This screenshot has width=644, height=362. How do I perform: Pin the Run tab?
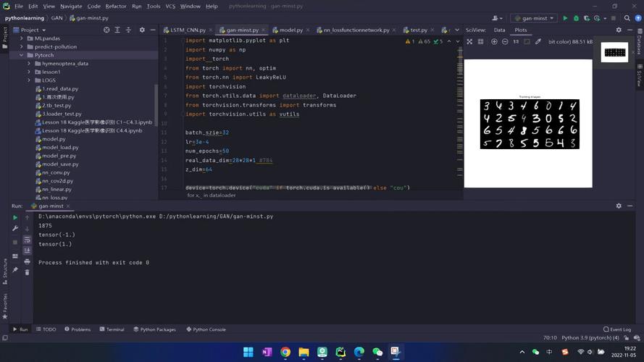15,269
